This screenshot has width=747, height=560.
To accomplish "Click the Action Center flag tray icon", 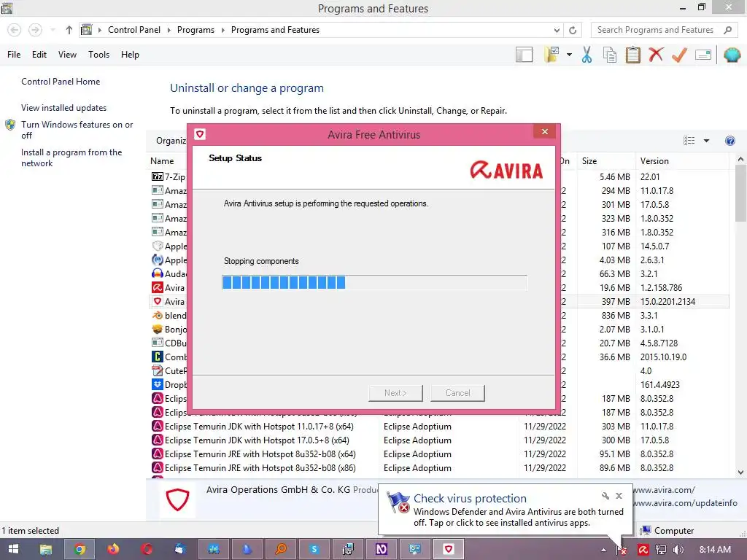I will pos(622,550).
